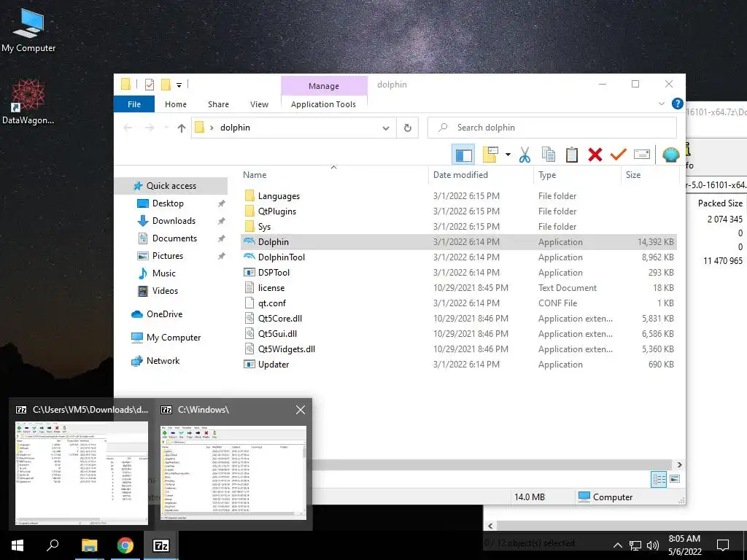Switch to Details view layout button
747x560 pixels.
(659, 480)
